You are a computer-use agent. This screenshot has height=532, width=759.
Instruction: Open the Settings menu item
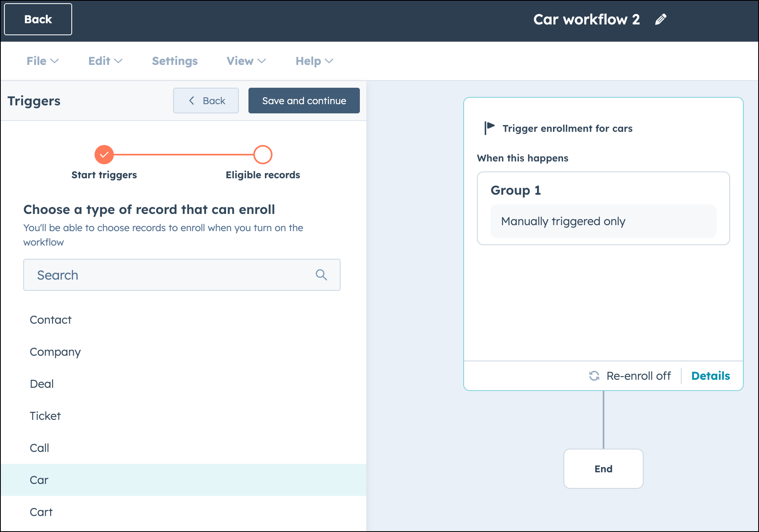tap(175, 61)
